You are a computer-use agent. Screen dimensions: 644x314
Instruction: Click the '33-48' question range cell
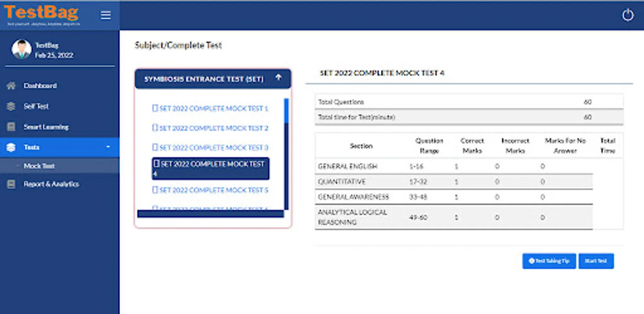click(x=418, y=197)
